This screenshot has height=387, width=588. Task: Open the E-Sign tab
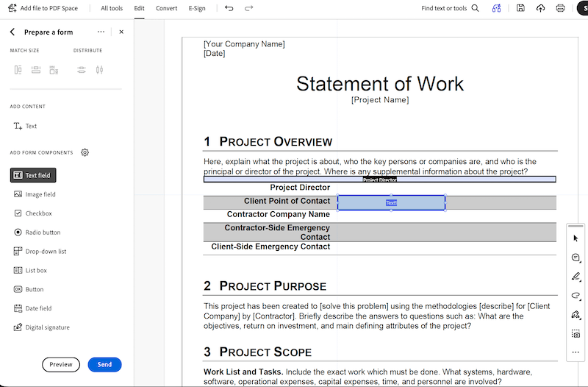click(197, 8)
